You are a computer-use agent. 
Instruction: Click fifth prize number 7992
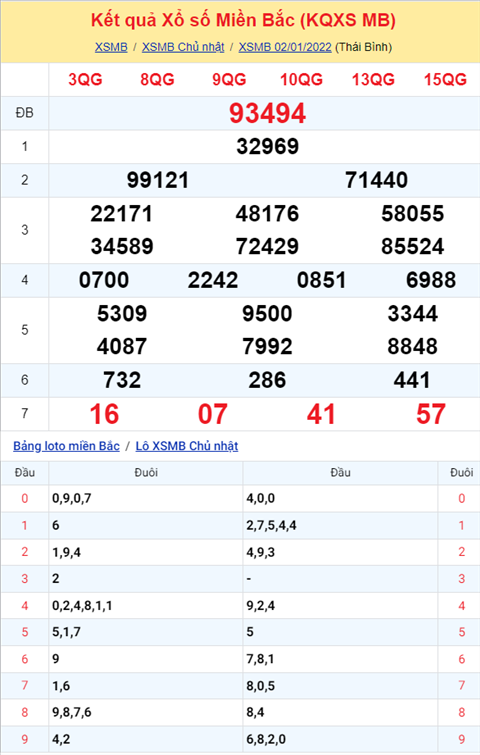(x=267, y=347)
